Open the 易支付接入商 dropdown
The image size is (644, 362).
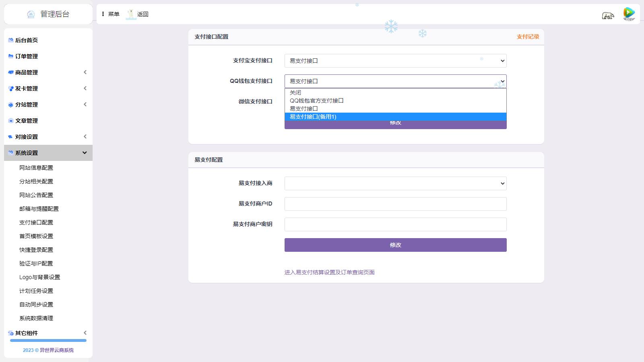tap(395, 183)
